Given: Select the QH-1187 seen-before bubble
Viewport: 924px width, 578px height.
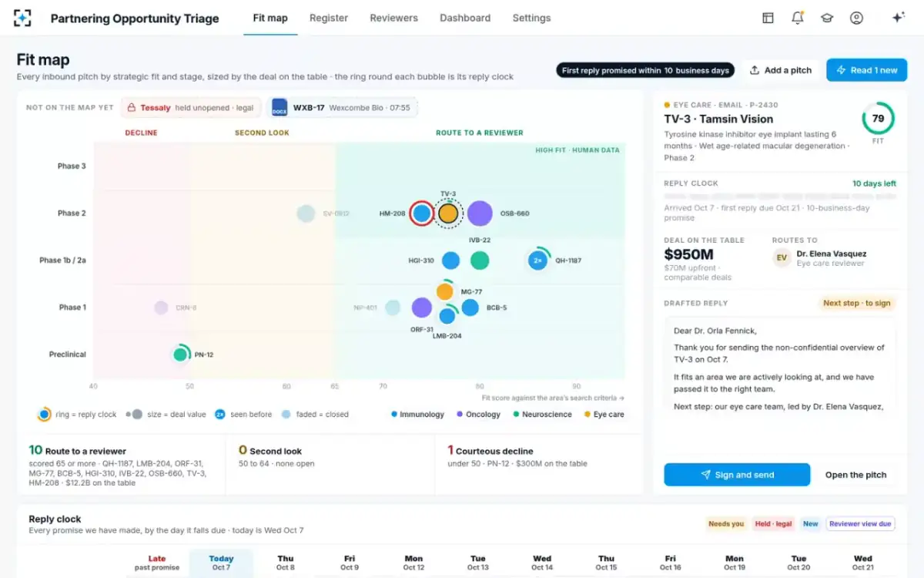Looking at the screenshot, I should (538, 260).
